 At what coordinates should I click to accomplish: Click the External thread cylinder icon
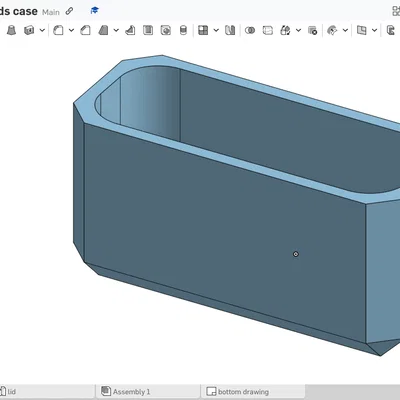point(183,30)
